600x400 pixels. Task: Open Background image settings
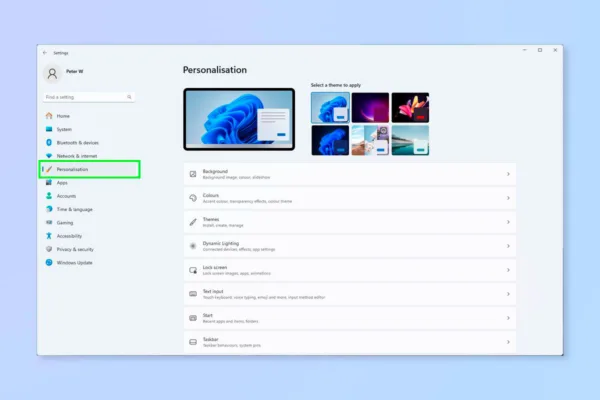350,174
